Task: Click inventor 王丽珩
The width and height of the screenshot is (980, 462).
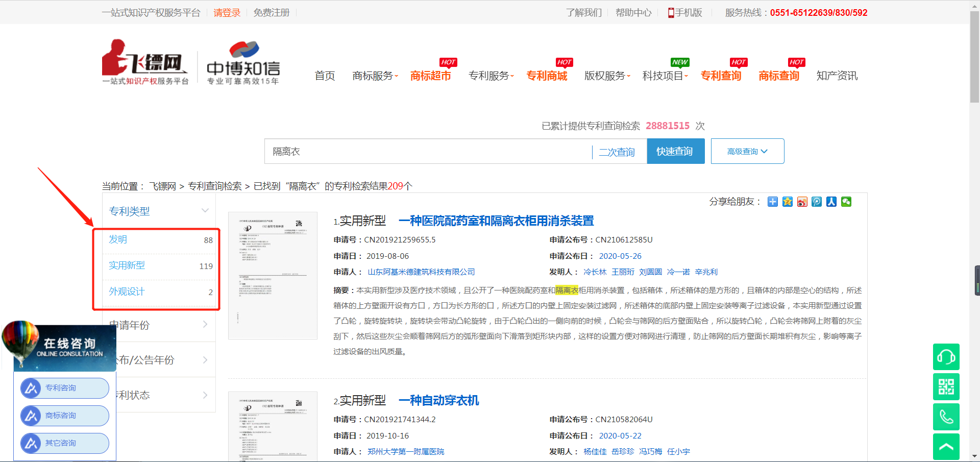Action: [623, 272]
